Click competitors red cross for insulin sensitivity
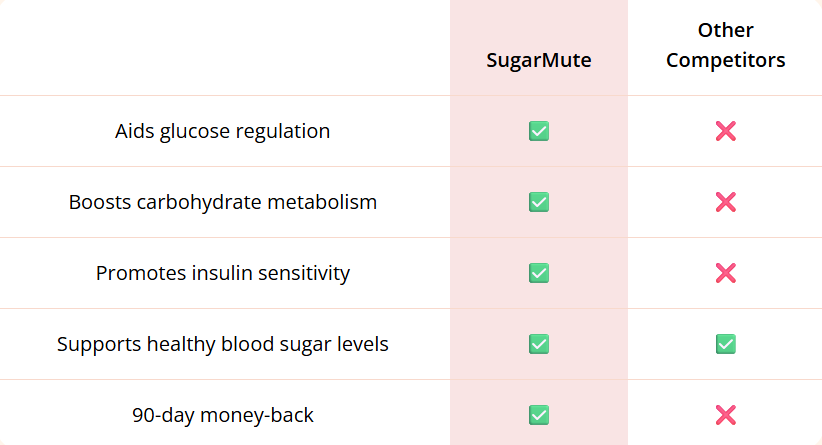822x445 pixels. click(725, 273)
